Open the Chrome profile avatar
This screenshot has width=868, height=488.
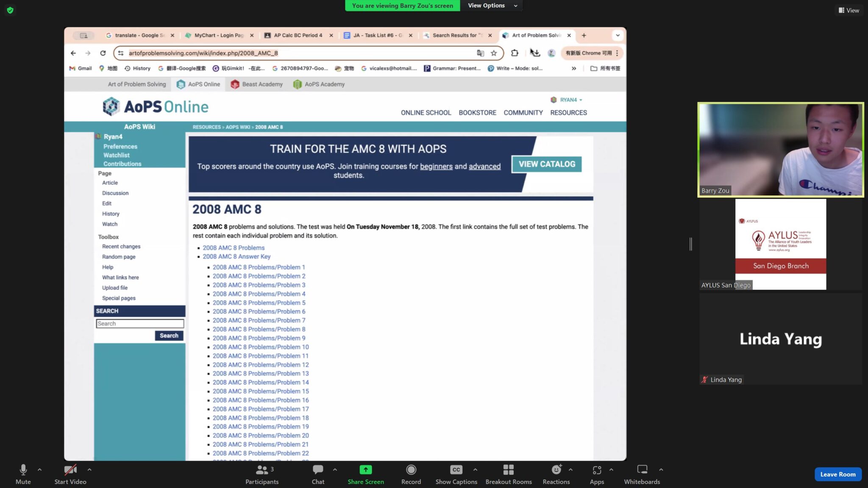551,53
